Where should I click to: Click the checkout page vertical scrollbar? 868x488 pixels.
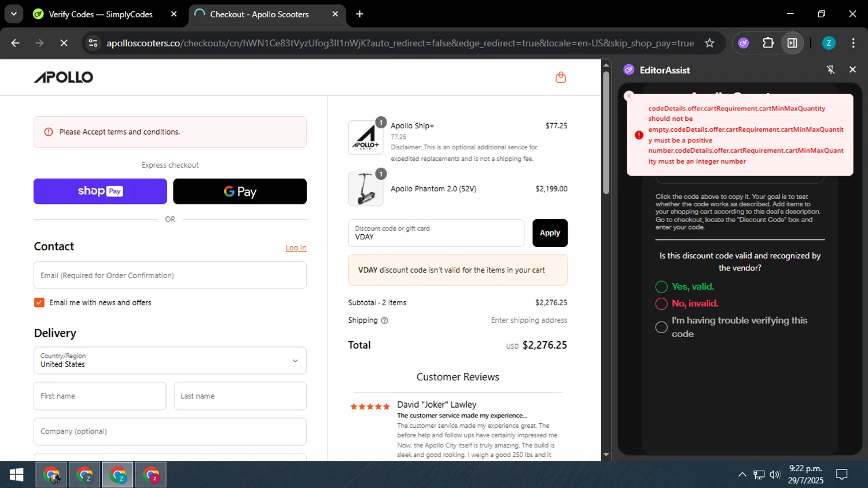tap(606, 133)
